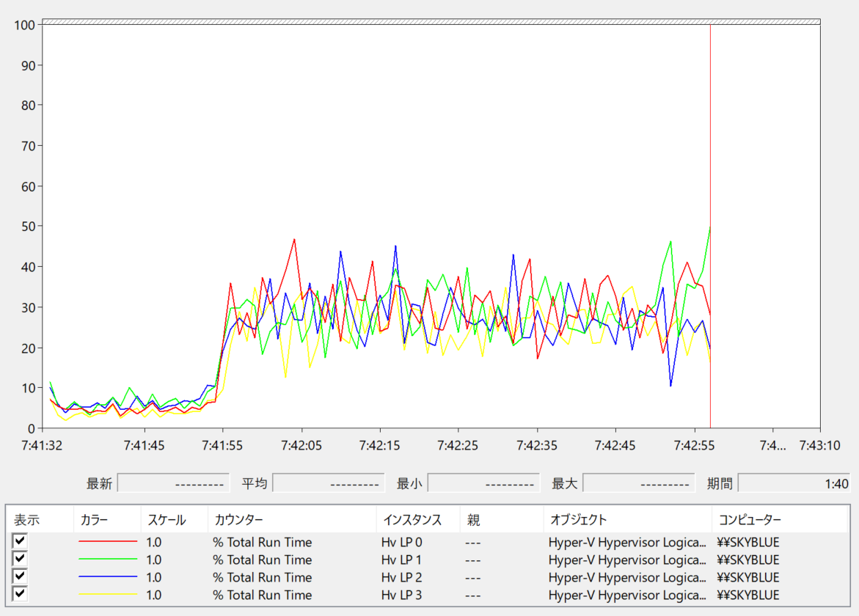Click the hatched bar above the graph
This screenshot has width=859, height=616.
pyautogui.click(x=431, y=22)
